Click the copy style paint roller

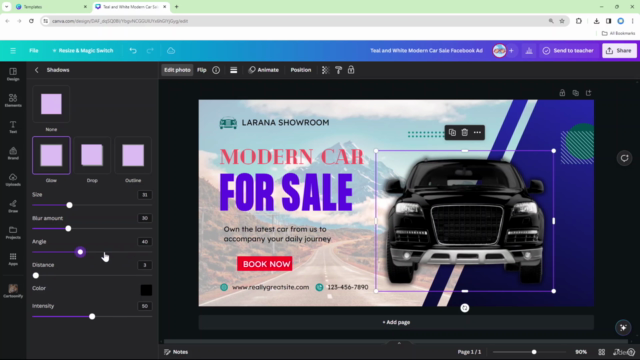tap(338, 70)
